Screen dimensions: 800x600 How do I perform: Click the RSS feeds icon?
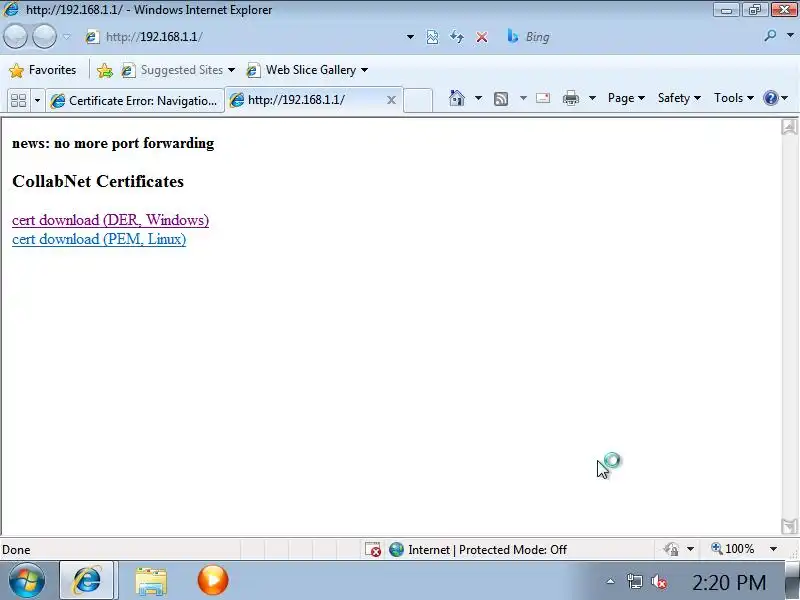(x=501, y=98)
